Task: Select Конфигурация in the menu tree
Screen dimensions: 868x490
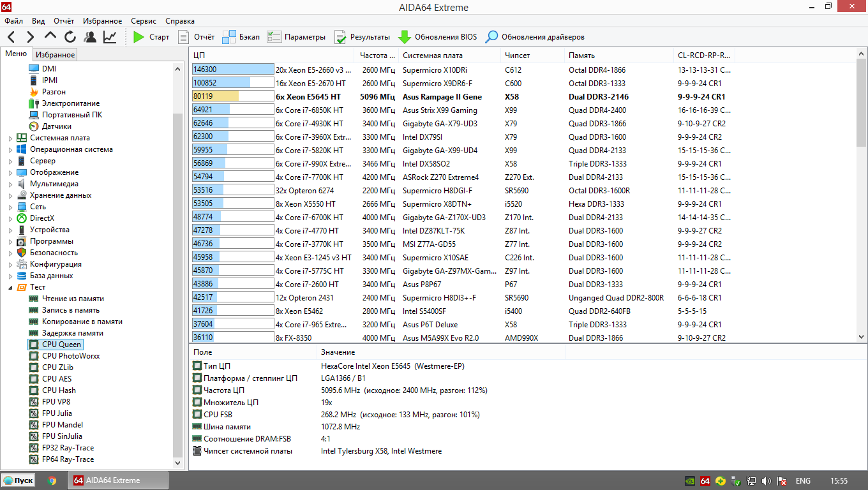Action: [x=56, y=264]
